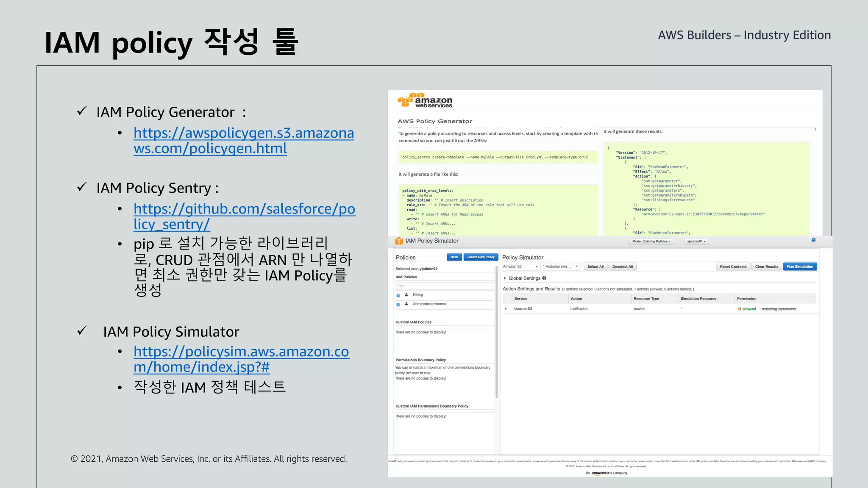Open the Mode: Existing Policies dropdown
The height and width of the screenshot is (488, 868).
(651, 241)
